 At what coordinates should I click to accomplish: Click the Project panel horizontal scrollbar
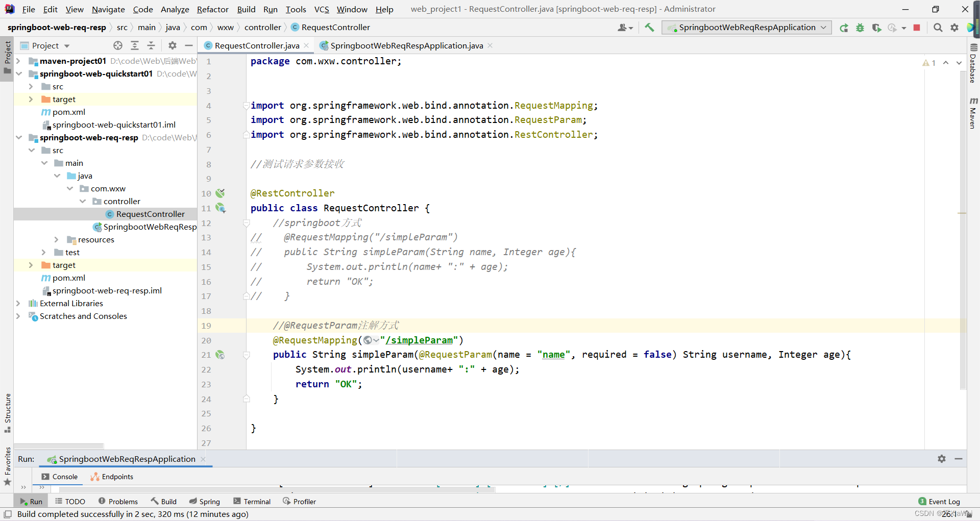coord(59,446)
